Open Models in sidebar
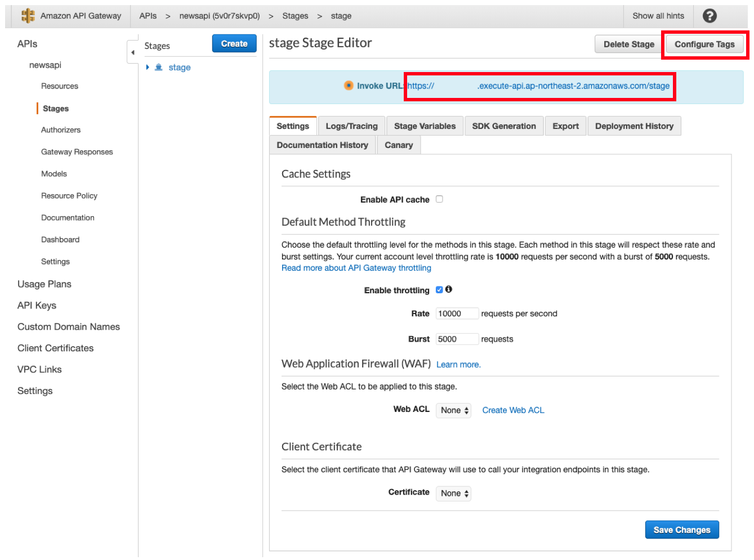 54,174
